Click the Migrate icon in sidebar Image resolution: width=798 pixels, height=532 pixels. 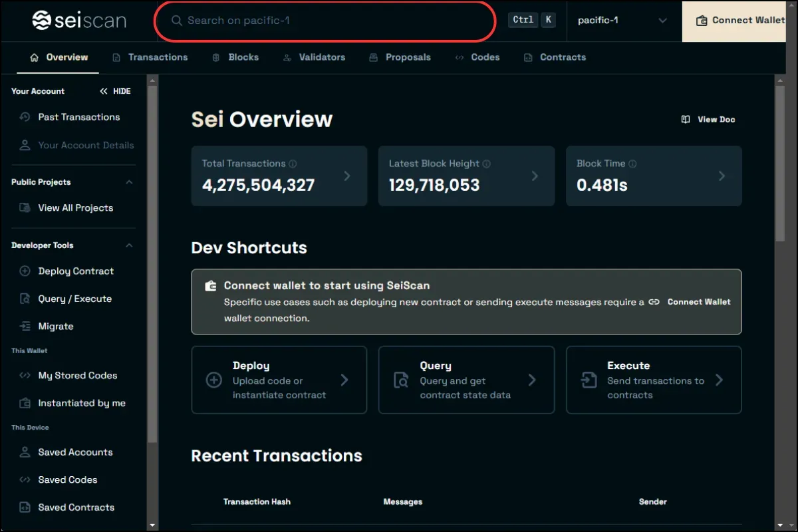point(25,327)
